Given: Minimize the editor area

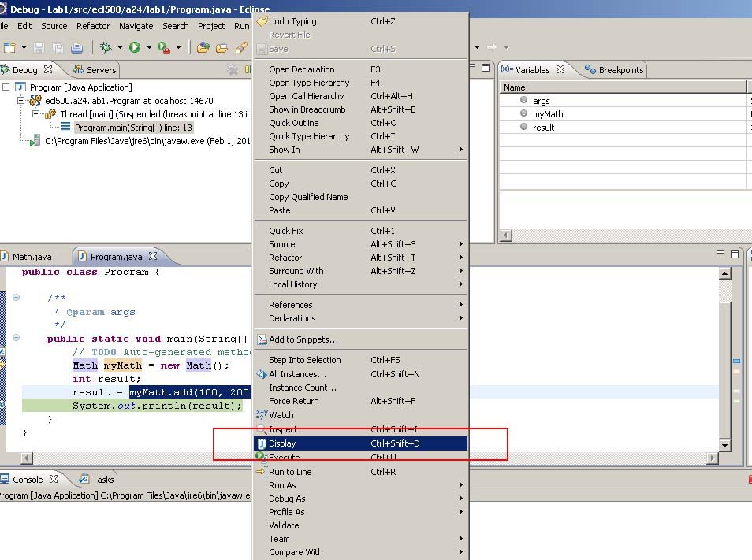Looking at the screenshot, I should (x=720, y=253).
